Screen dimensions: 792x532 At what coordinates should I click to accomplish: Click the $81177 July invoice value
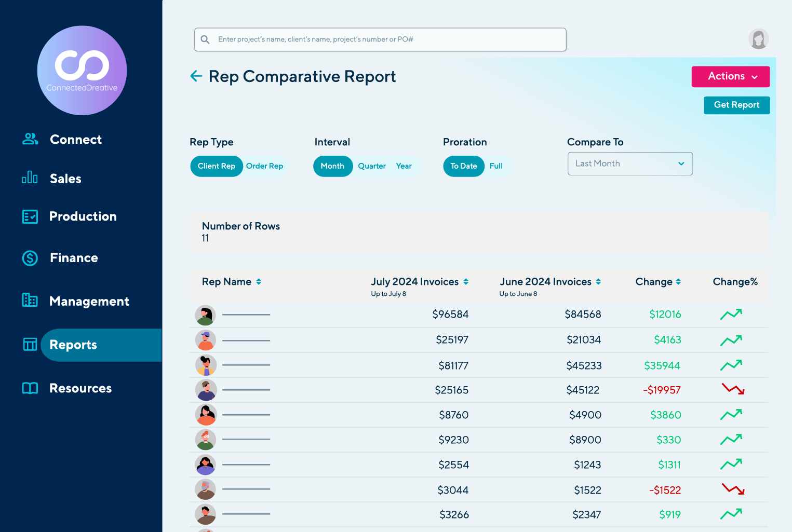pos(453,365)
